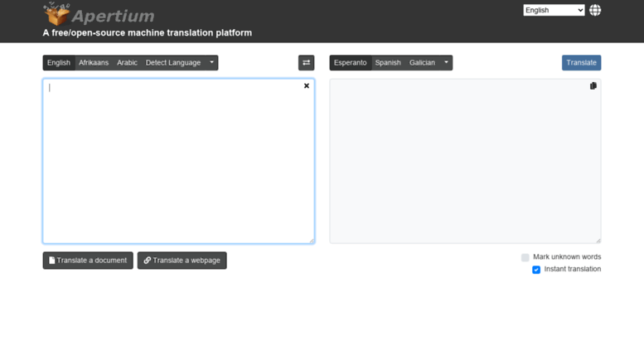The height and width of the screenshot is (351, 644).
Task: Set target language to Spanish
Action: coord(388,63)
